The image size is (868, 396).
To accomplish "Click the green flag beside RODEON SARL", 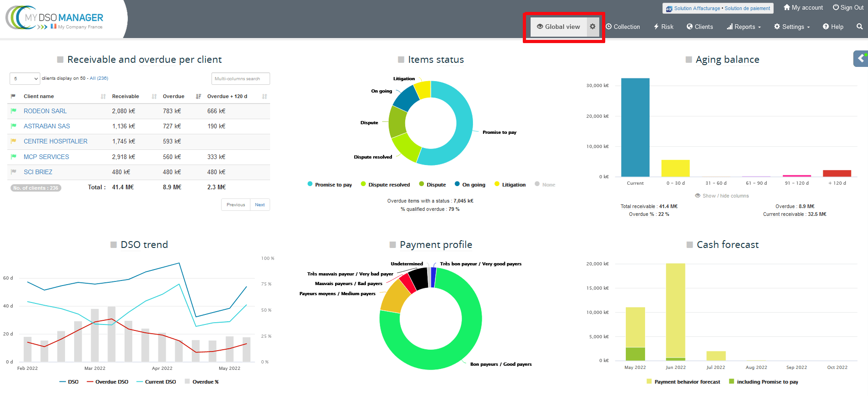I will coord(14,111).
